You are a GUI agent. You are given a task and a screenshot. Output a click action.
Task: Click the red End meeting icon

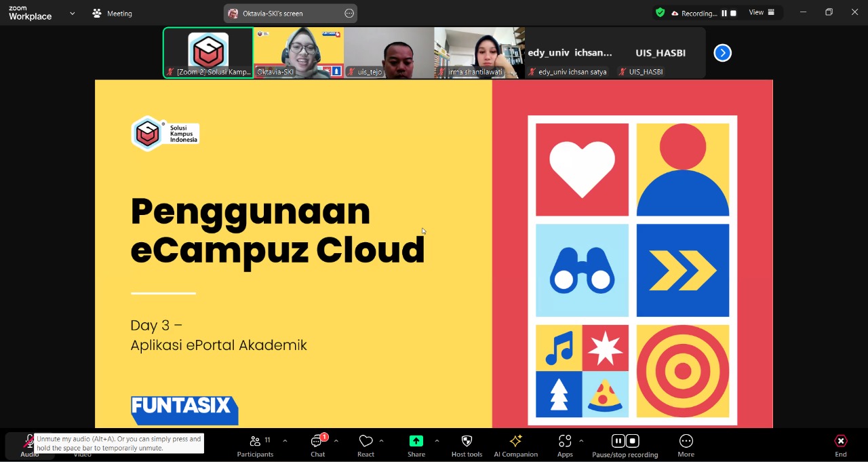841,441
